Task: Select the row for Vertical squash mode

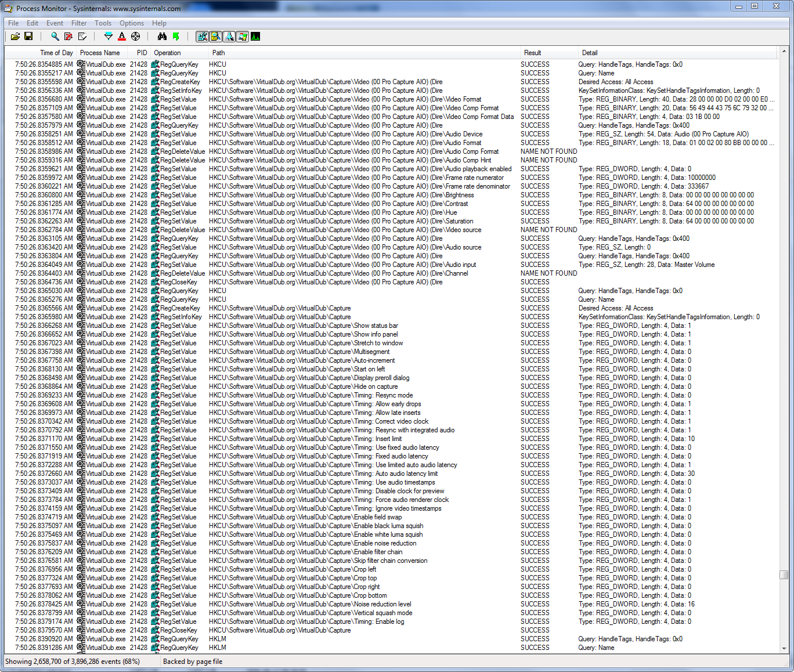Action: click(x=392, y=613)
